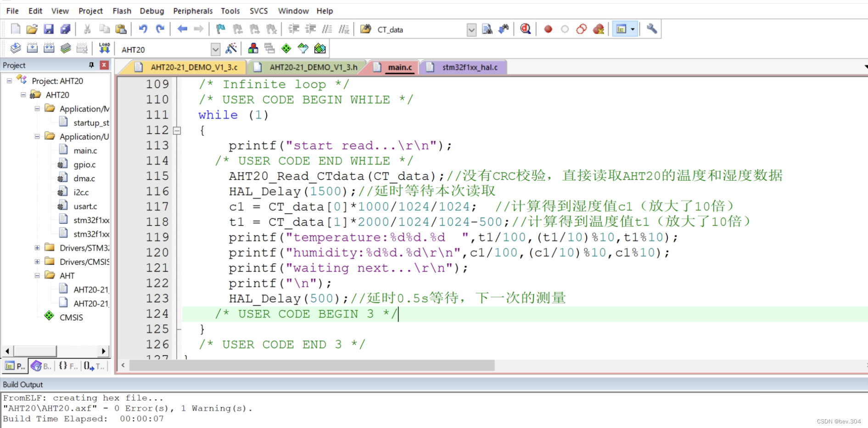Viewport: 868px width, 428px height.
Task: Switch to Books tab in project pane
Action: tap(41, 366)
